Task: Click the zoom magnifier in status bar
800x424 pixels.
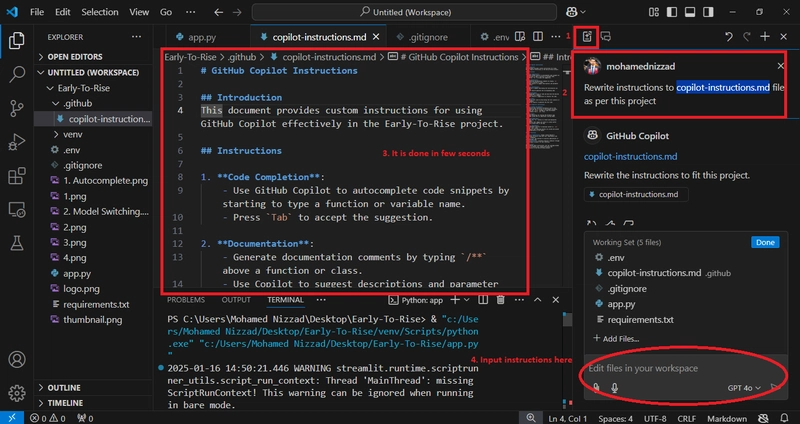Action: [531, 418]
